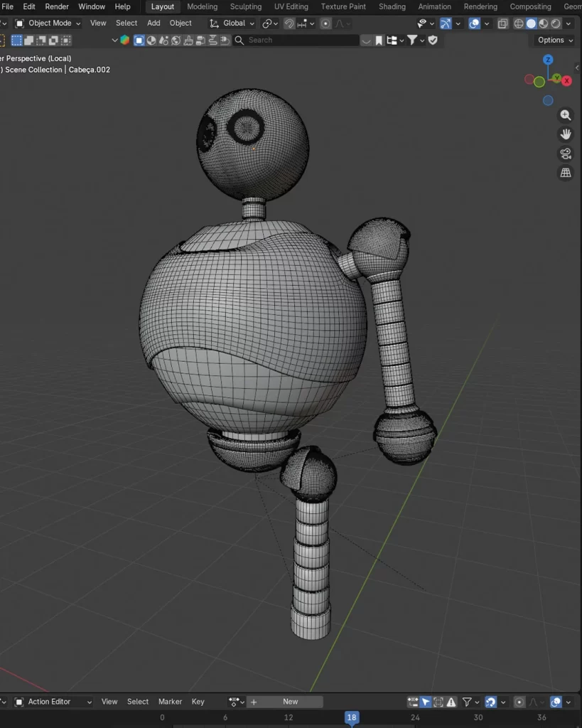The width and height of the screenshot is (582, 728).
Task: Click the red X axis on navigation gizmo
Action: click(566, 81)
